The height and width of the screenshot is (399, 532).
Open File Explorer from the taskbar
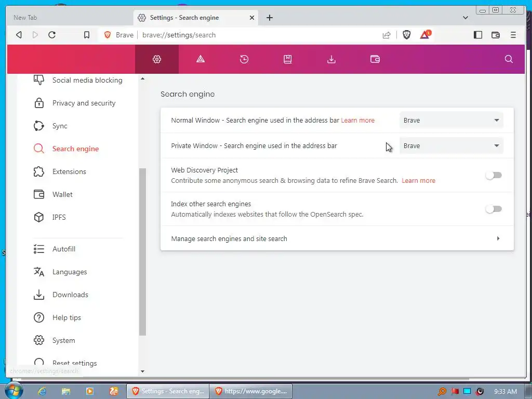(x=66, y=391)
